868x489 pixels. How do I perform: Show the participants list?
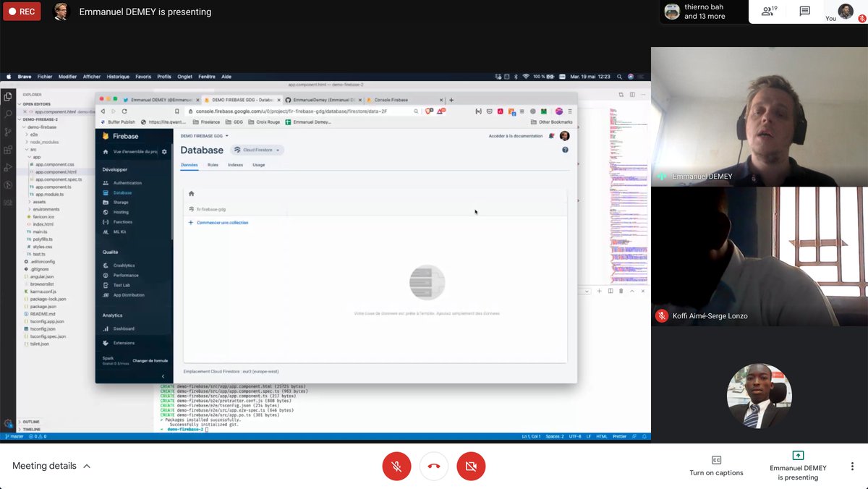pos(767,12)
